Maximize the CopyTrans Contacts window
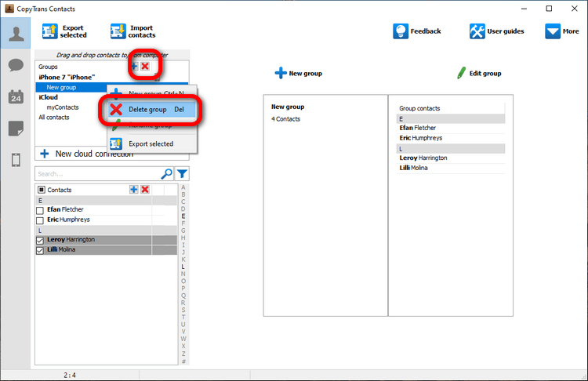This screenshot has width=588, height=381. (549, 9)
